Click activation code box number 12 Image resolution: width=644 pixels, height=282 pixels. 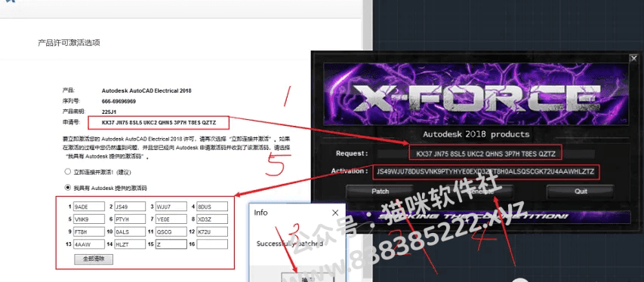coord(212,232)
